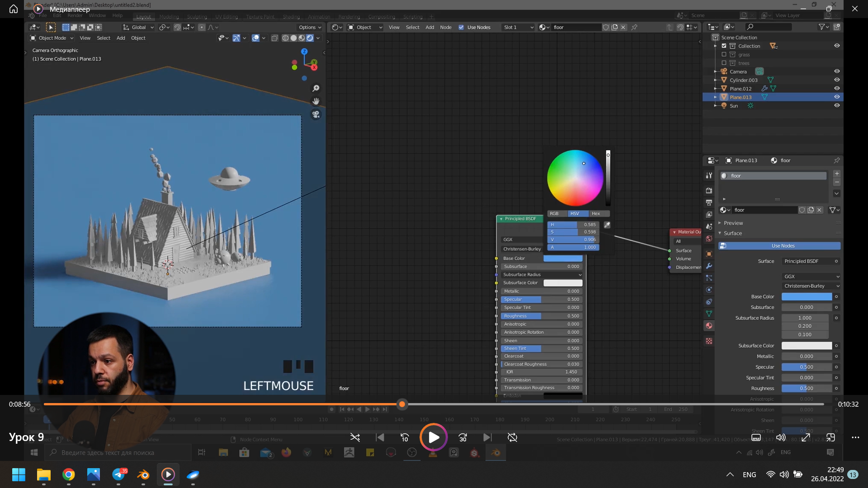The width and height of the screenshot is (868, 488).
Task: Open the GGX distribution dropdown in properties
Action: [x=811, y=276]
